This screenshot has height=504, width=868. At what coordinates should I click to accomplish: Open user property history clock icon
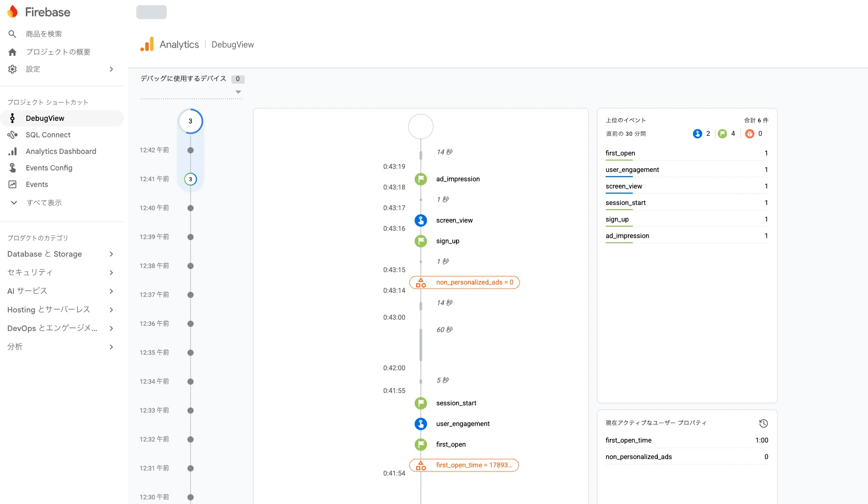click(x=764, y=423)
